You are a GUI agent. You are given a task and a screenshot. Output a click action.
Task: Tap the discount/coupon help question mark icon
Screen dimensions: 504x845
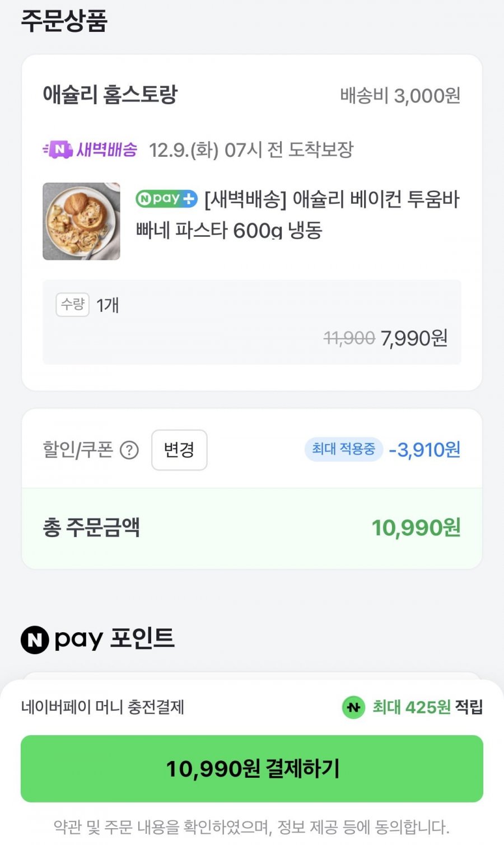(129, 450)
